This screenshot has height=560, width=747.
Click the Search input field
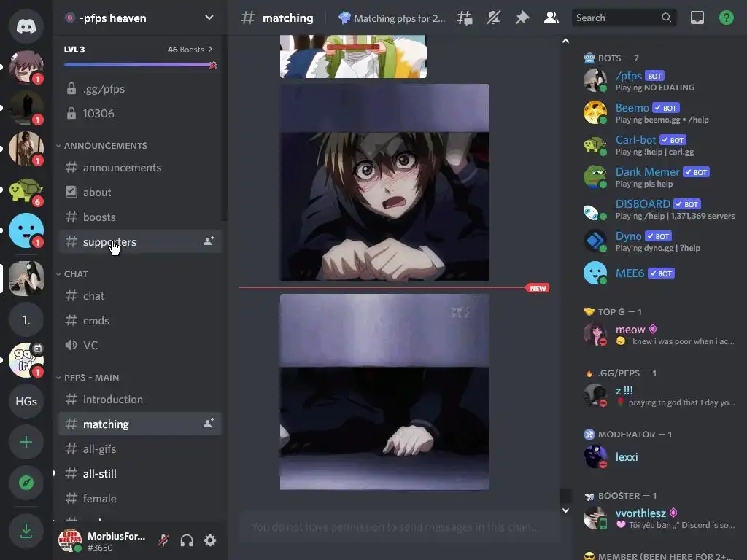[623, 18]
